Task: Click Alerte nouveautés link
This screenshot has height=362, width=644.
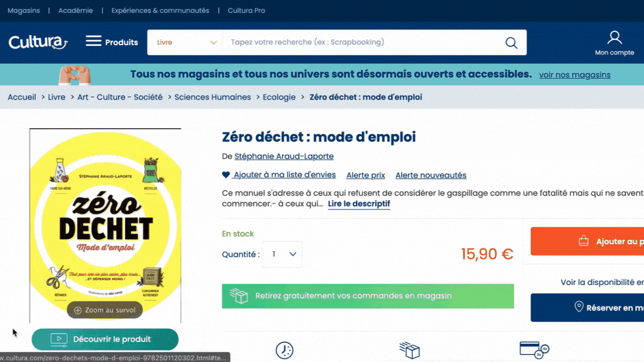Action: [431, 175]
